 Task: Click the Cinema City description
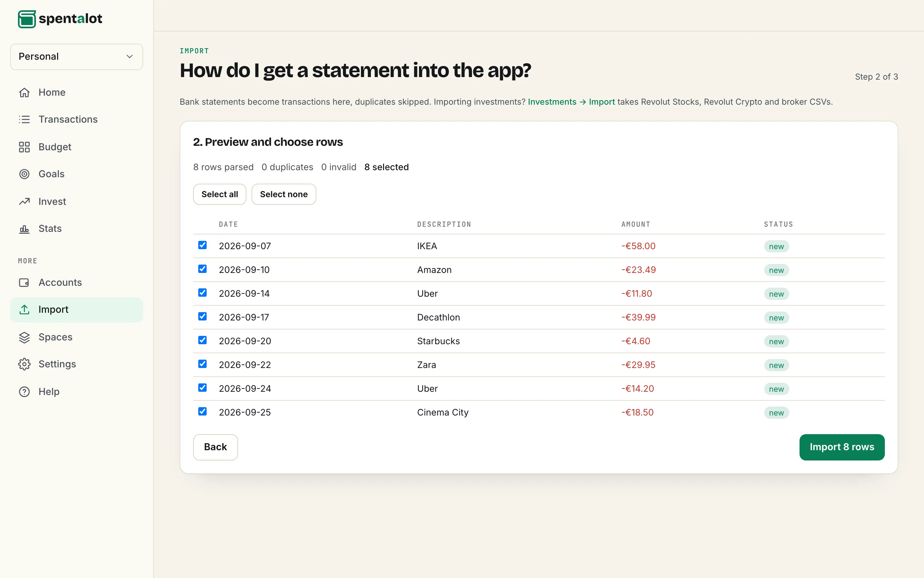click(x=442, y=412)
